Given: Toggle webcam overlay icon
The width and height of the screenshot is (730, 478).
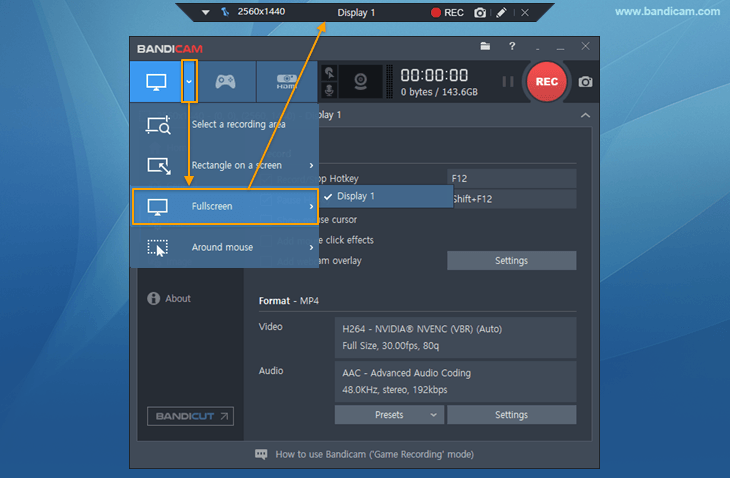Looking at the screenshot, I should [x=360, y=81].
